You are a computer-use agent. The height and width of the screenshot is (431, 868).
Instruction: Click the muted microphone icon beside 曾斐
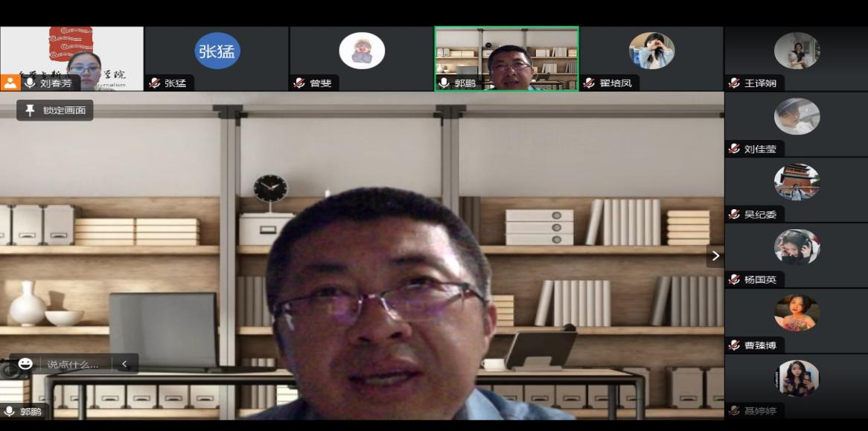[300, 83]
